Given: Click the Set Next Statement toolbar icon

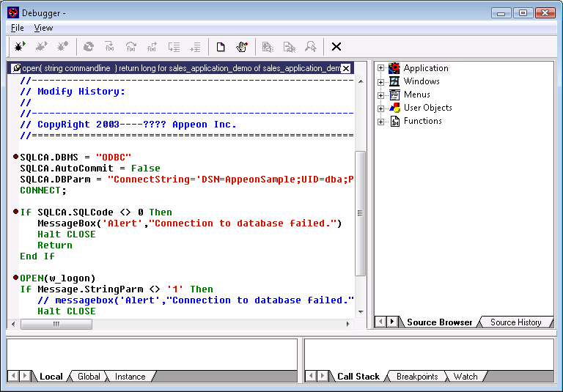Looking at the screenshot, I should (x=195, y=47).
